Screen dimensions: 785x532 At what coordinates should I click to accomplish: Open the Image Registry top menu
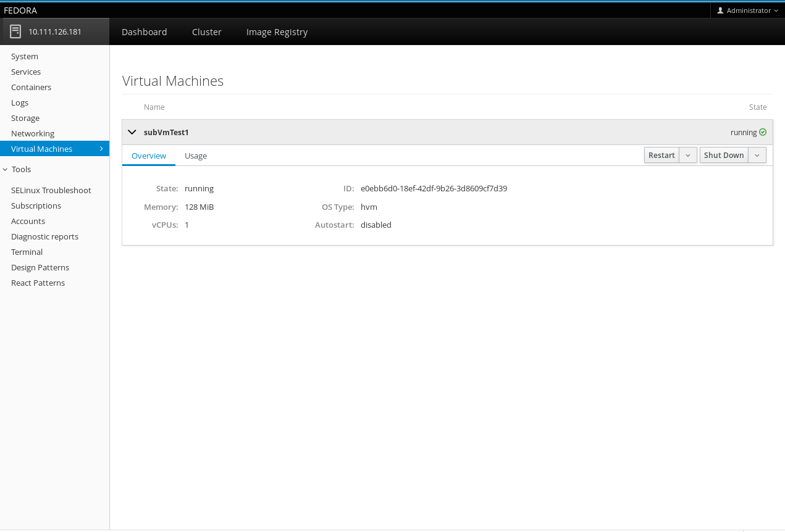pyautogui.click(x=277, y=32)
